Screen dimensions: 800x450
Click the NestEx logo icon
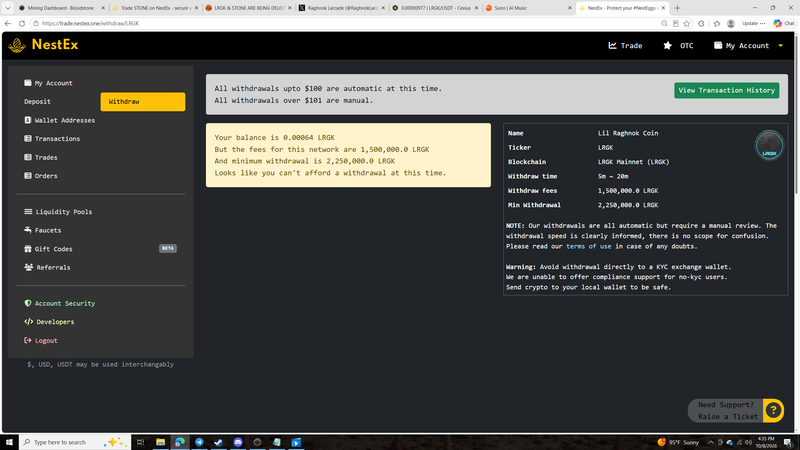click(x=17, y=45)
